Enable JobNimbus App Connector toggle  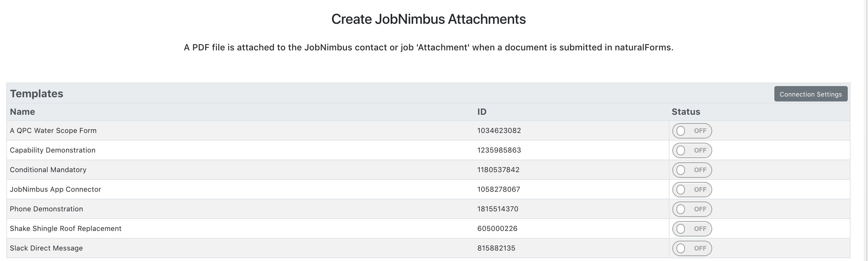pos(692,190)
